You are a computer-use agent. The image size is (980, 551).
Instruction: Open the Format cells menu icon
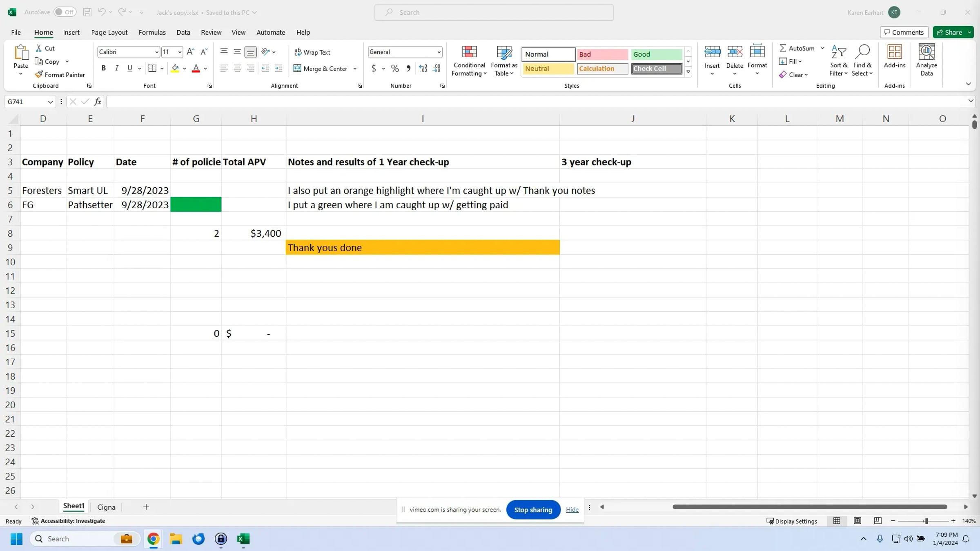(757, 52)
